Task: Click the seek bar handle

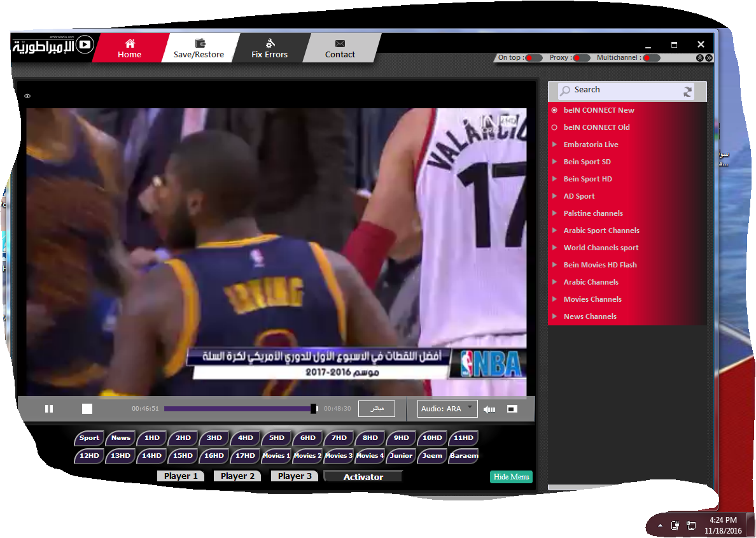Action: pos(314,409)
